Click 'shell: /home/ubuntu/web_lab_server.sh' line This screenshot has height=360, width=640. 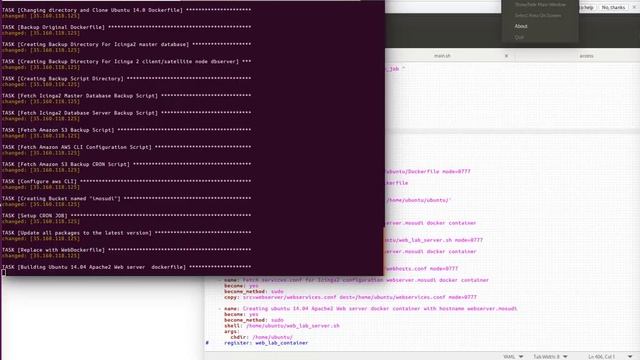282,326
